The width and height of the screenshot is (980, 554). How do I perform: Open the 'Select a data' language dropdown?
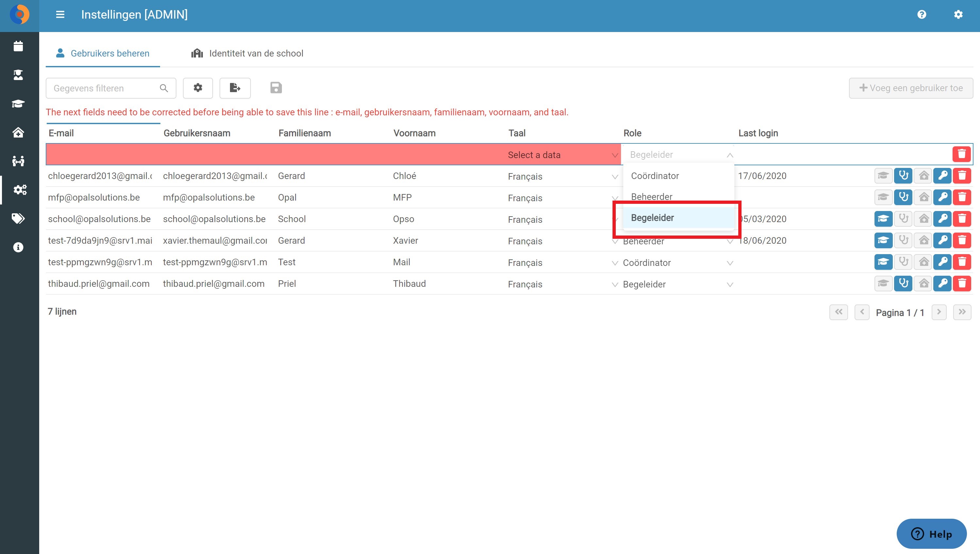click(x=563, y=155)
